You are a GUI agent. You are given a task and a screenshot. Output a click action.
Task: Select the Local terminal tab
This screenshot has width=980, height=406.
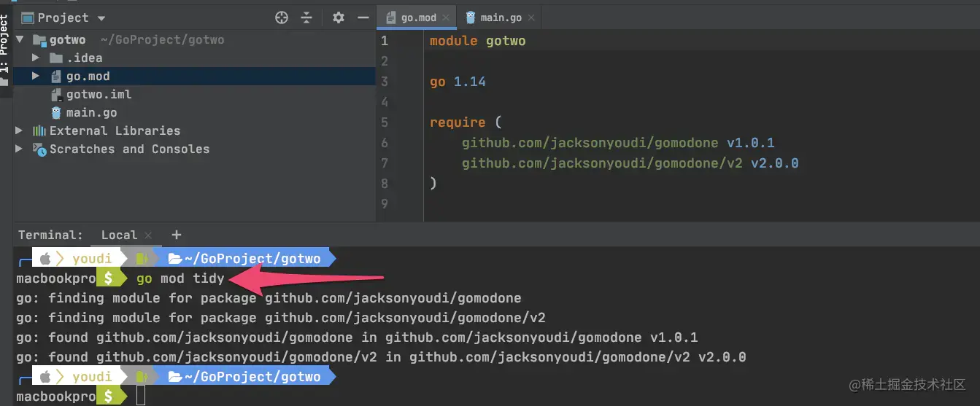pos(119,235)
